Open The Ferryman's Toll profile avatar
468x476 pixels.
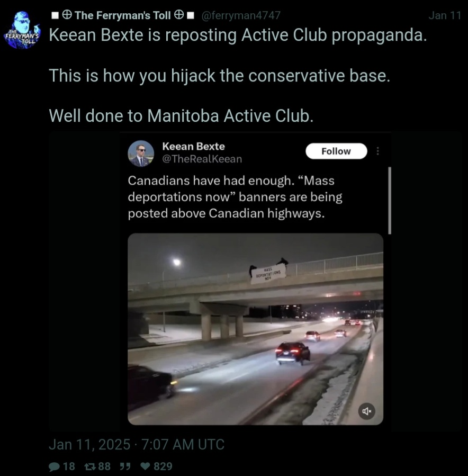[22, 30]
